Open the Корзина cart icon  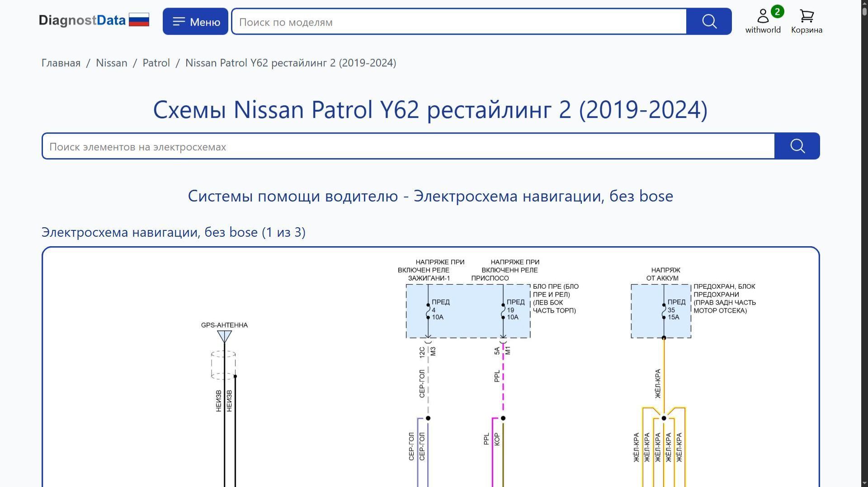tap(807, 21)
